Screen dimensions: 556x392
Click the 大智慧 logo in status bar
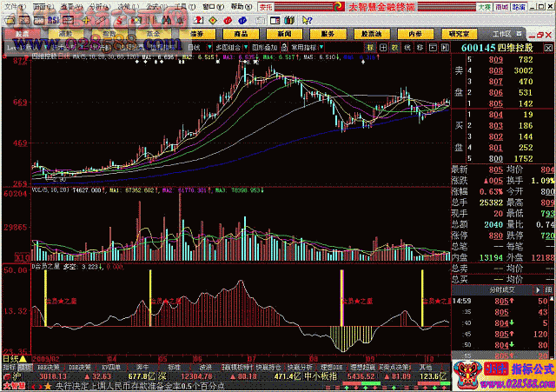tap(13, 384)
